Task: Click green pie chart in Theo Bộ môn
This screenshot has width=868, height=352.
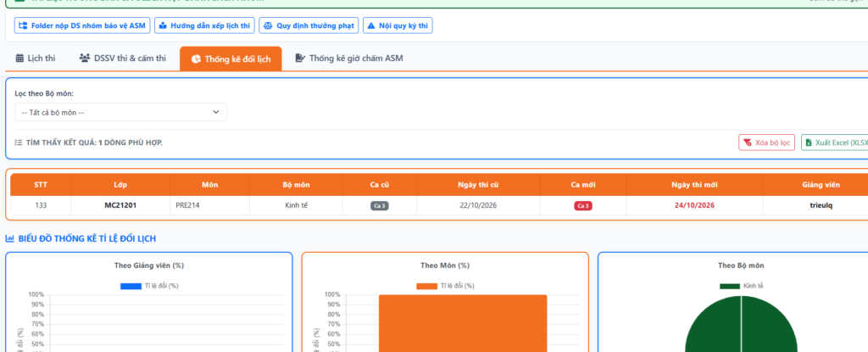Action: click(741, 324)
